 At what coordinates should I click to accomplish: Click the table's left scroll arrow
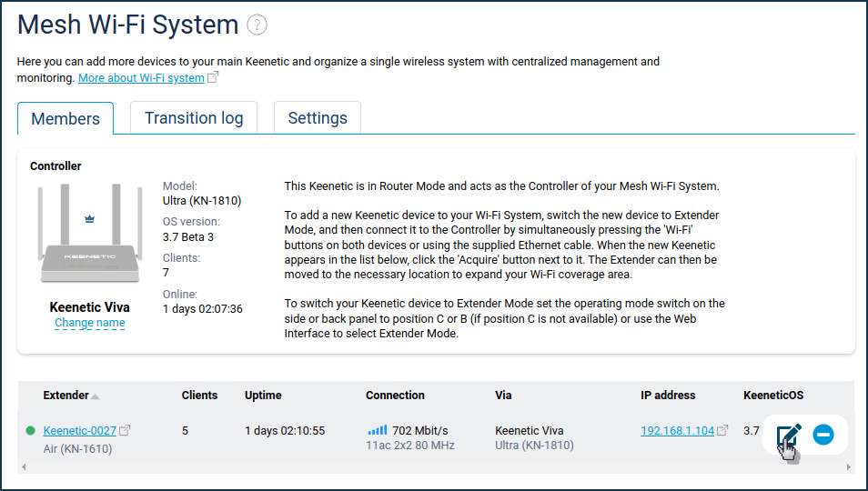tap(24, 466)
